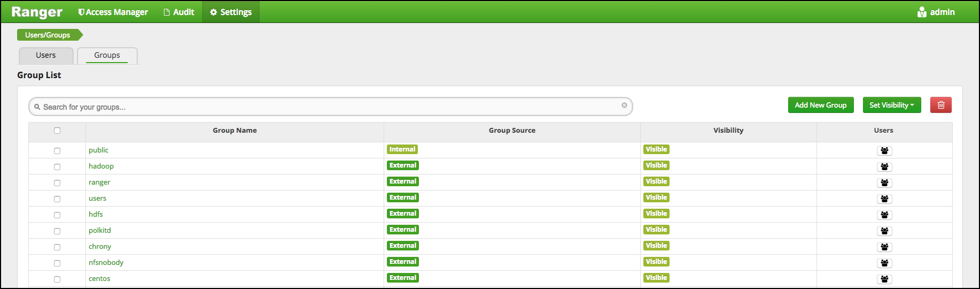The height and width of the screenshot is (289, 980).
Task: Focus the group search input field
Action: pos(331,107)
